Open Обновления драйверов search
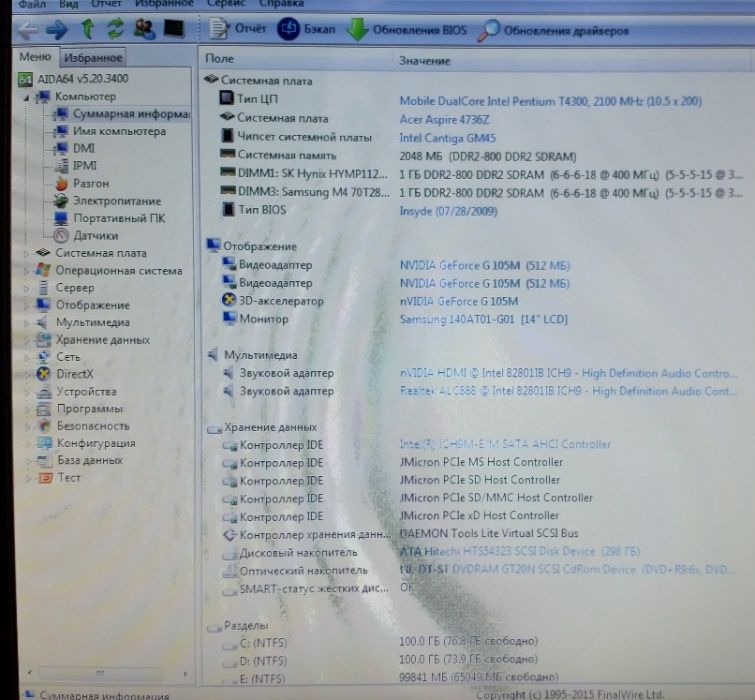The width and height of the screenshot is (755, 700). [553, 31]
